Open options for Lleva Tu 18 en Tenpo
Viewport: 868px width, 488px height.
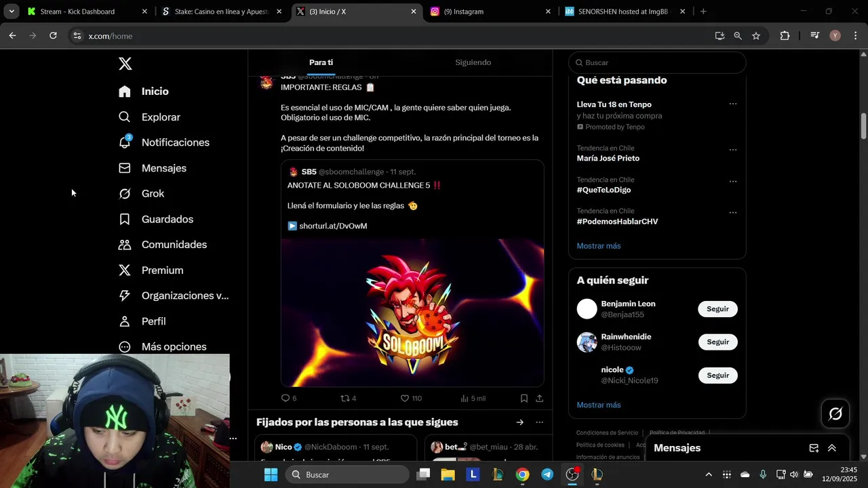point(733,104)
